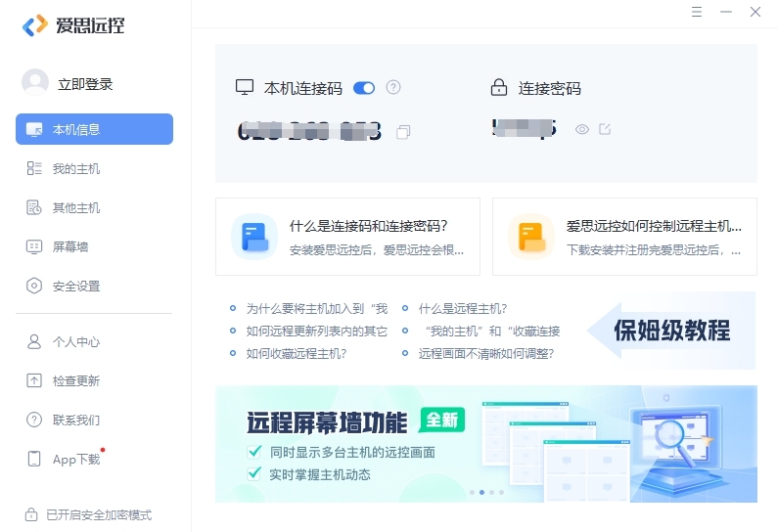Open link 如何远程更新列表内的其它
Viewport: 777px width, 532px height.
[x=317, y=331]
